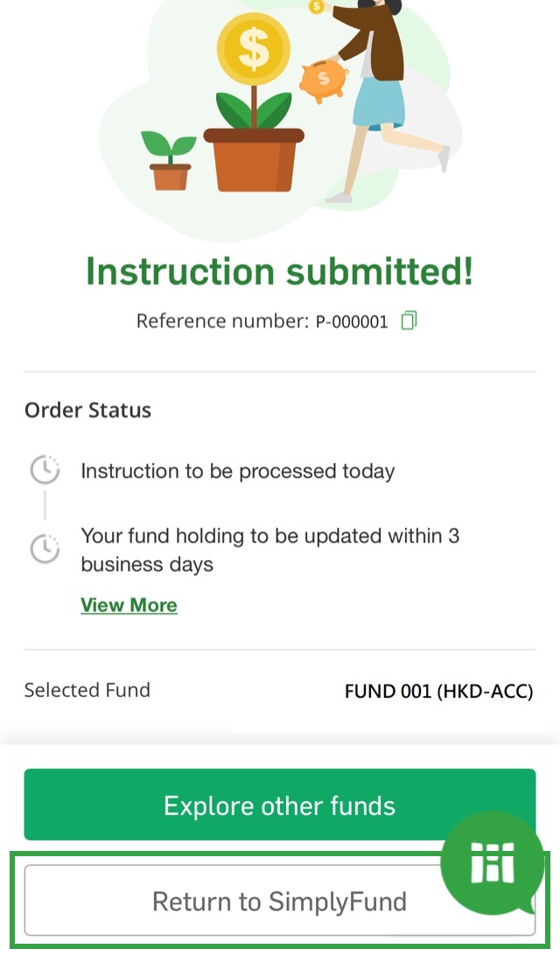Select the dollar coin graphic
The width and height of the screenshot is (560, 963).
click(254, 48)
